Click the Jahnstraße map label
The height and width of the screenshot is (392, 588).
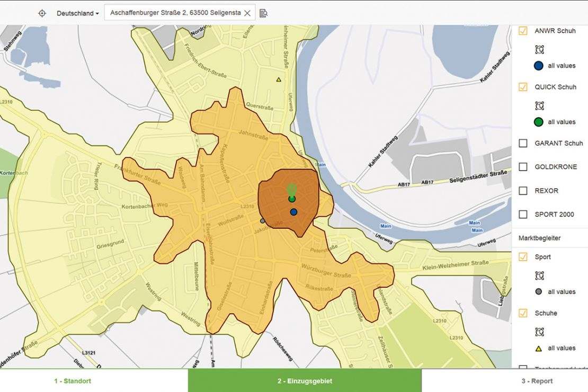[x=253, y=135]
